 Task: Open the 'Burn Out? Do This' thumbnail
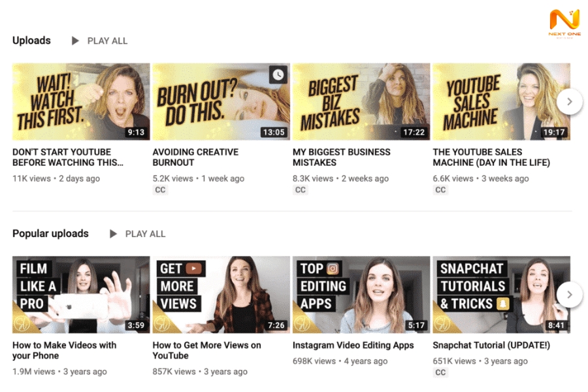pos(221,102)
